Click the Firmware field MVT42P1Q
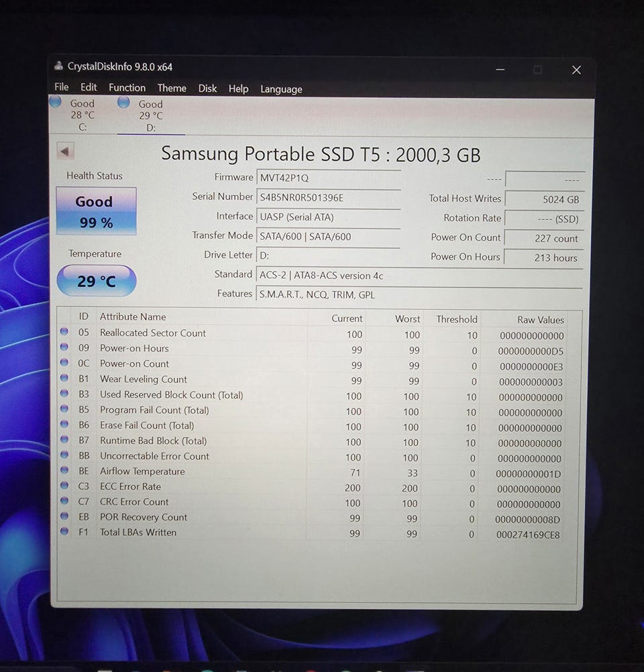 tap(329, 178)
